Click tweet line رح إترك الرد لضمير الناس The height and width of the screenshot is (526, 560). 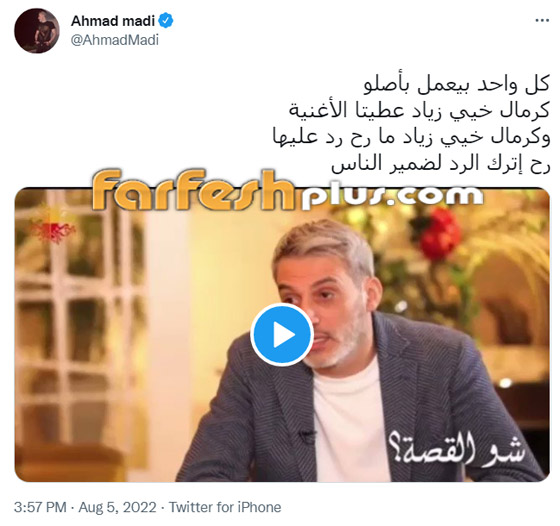[441, 164]
